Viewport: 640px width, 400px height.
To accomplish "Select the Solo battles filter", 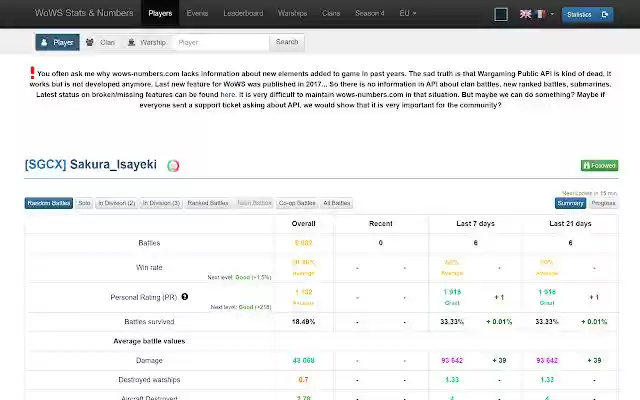I will (84, 203).
